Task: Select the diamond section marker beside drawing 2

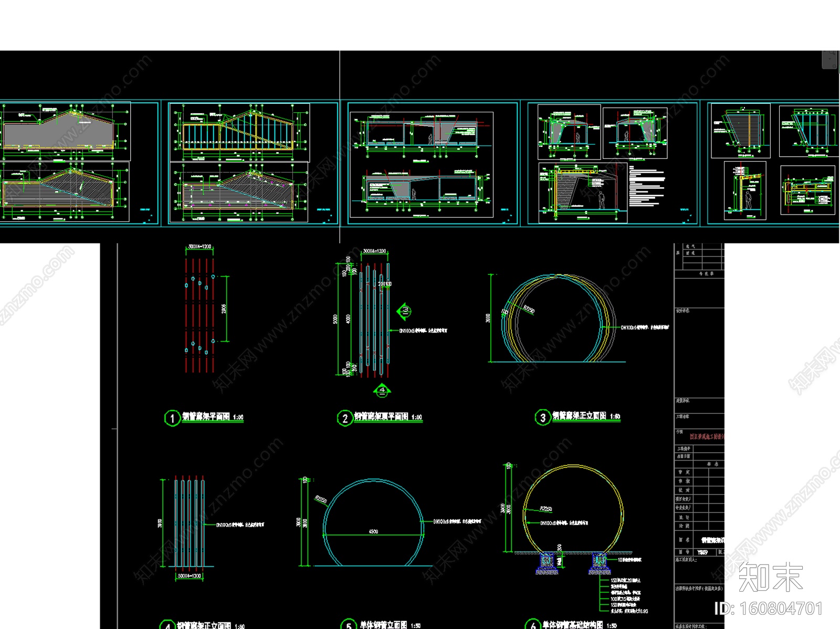Action: [x=404, y=311]
